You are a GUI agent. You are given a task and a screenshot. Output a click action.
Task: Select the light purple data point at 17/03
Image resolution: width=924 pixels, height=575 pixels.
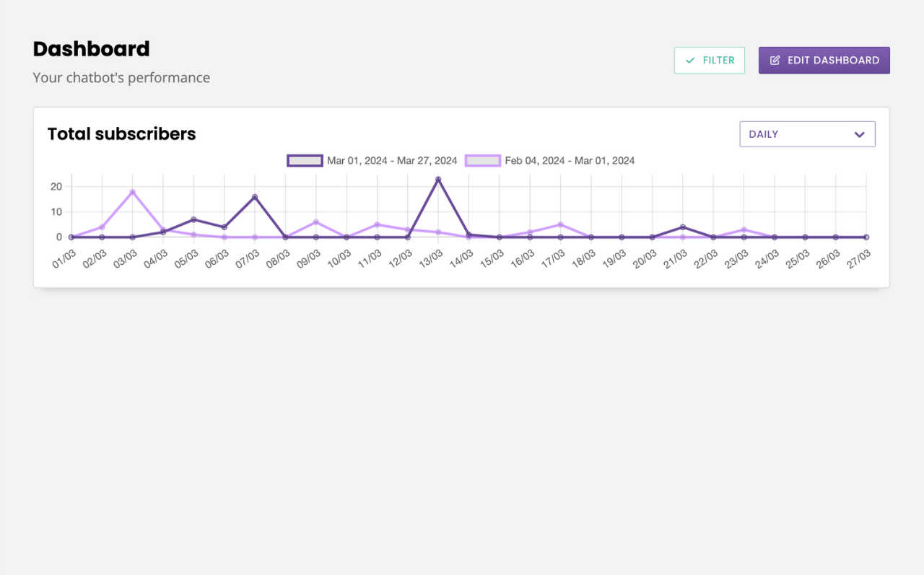[560, 224]
